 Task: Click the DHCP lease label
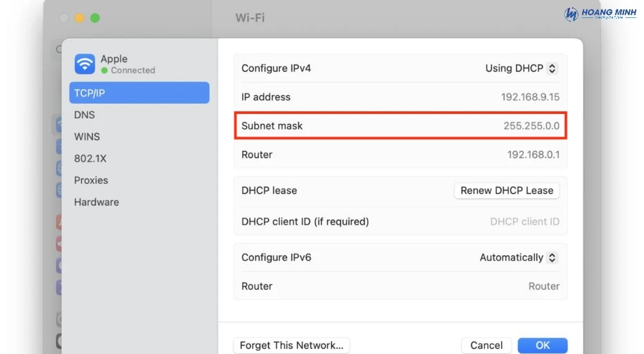click(x=269, y=191)
